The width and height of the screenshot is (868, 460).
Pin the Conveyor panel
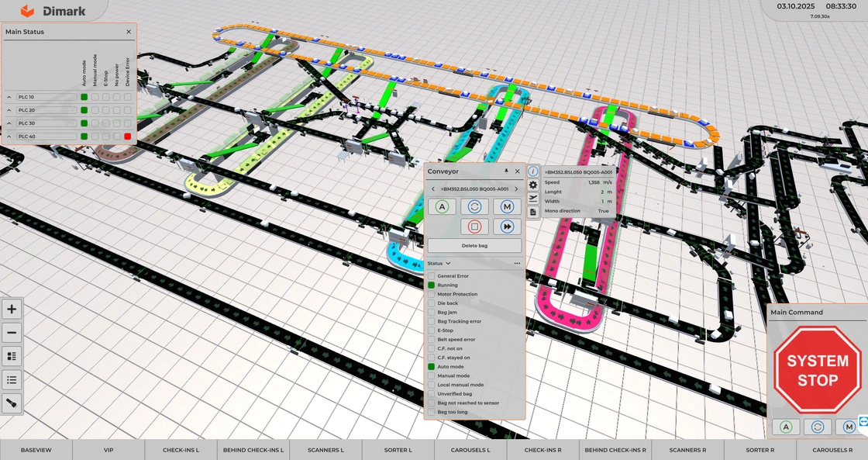507,171
